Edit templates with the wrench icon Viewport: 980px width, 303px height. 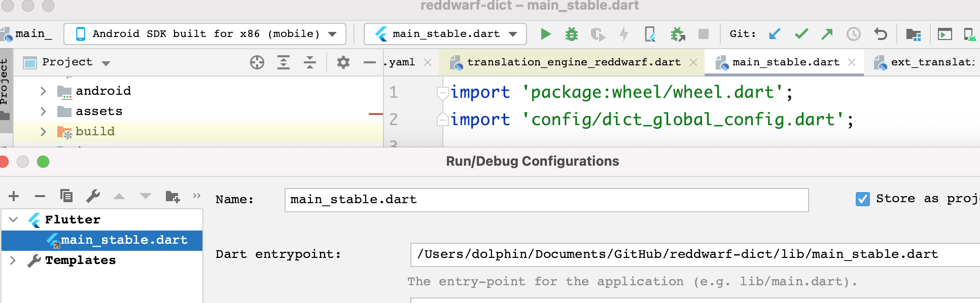pyautogui.click(x=93, y=196)
